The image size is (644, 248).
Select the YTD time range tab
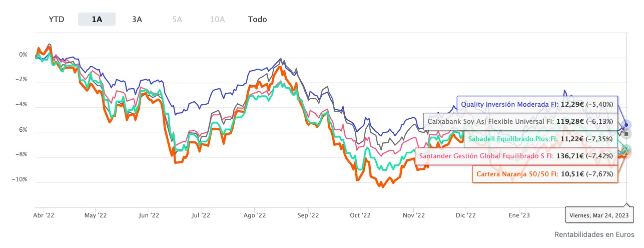(56, 20)
